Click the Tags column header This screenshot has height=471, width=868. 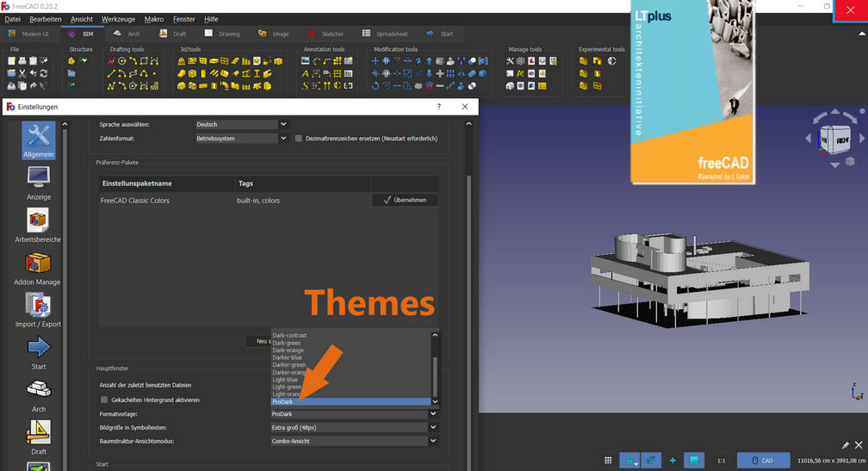[x=303, y=183]
